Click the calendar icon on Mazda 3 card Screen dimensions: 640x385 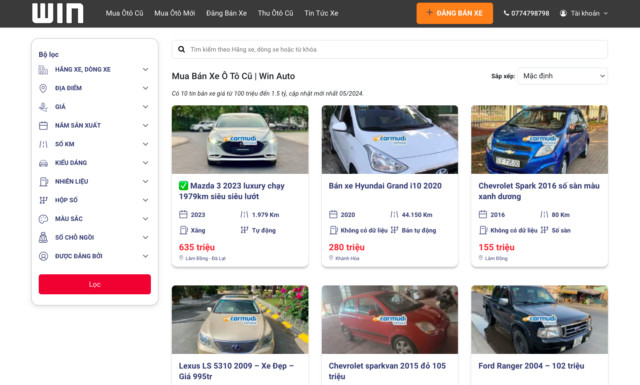point(183,214)
